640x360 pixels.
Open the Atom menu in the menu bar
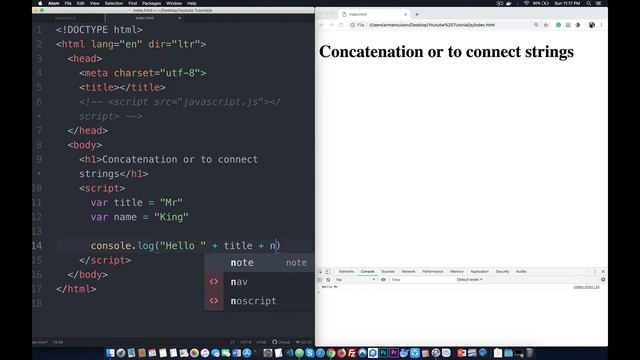[x=53, y=3]
